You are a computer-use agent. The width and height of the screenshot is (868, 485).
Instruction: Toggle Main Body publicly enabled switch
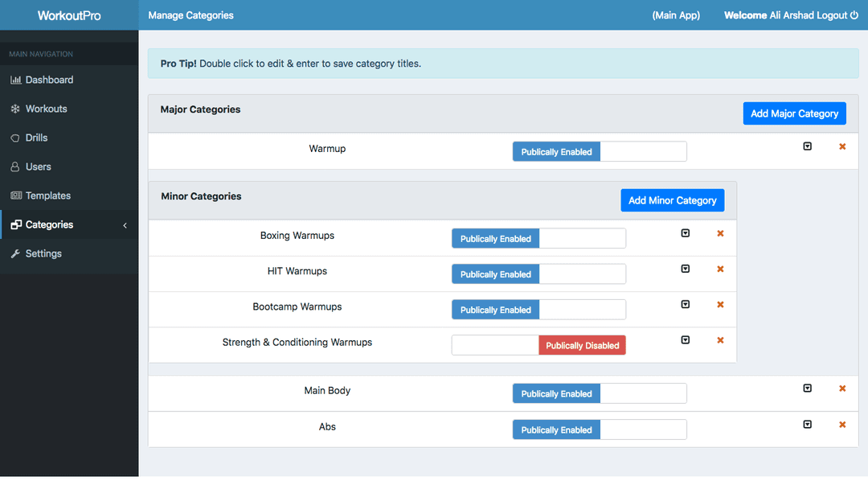click(x=600, y=393)
